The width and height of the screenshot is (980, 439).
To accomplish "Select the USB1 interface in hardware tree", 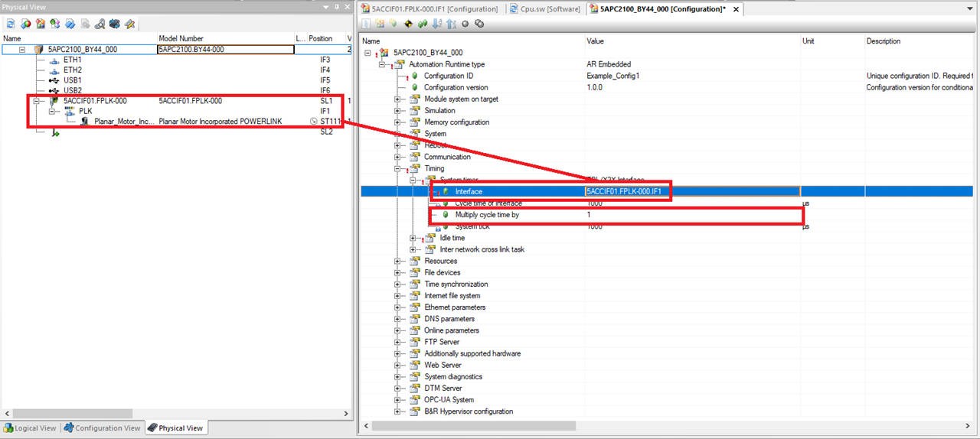I will click(73, 80).
